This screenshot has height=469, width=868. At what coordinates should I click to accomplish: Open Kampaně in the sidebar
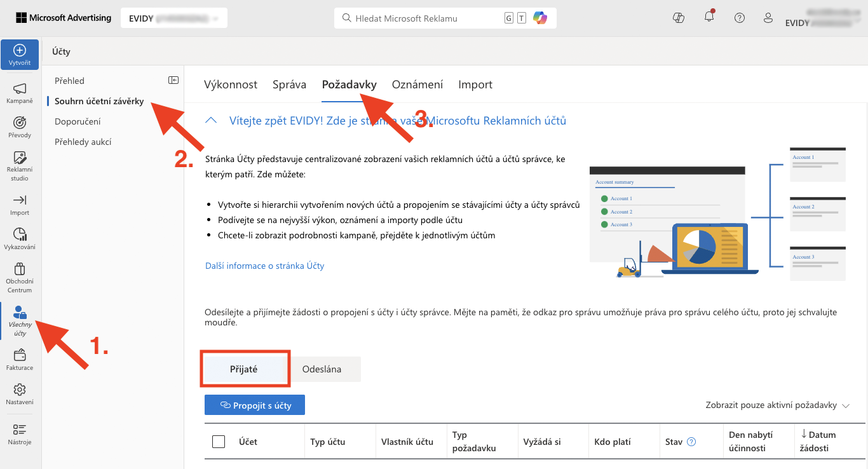[20, 93]
